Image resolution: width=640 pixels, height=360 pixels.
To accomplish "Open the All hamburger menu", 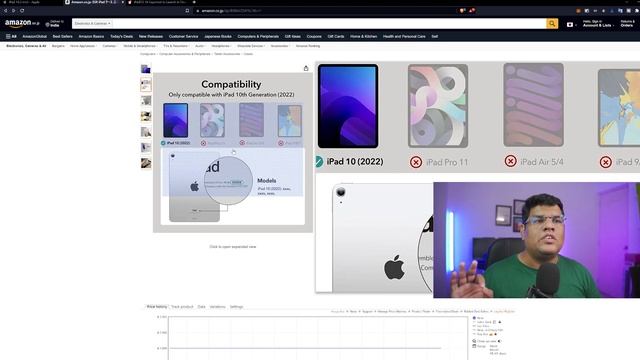I will [x=11, y=36].
